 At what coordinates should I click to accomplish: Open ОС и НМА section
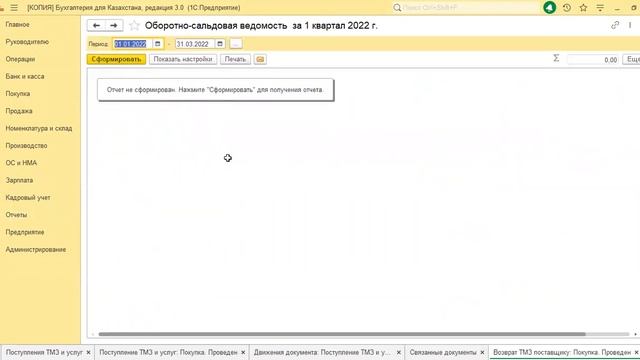pos(21,163)
